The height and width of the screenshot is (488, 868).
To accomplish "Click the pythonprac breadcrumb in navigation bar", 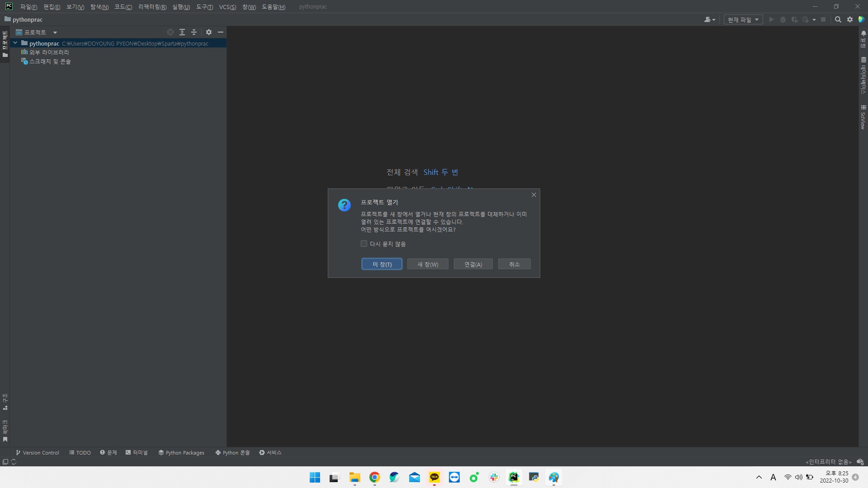I will [x=24, y=19].
